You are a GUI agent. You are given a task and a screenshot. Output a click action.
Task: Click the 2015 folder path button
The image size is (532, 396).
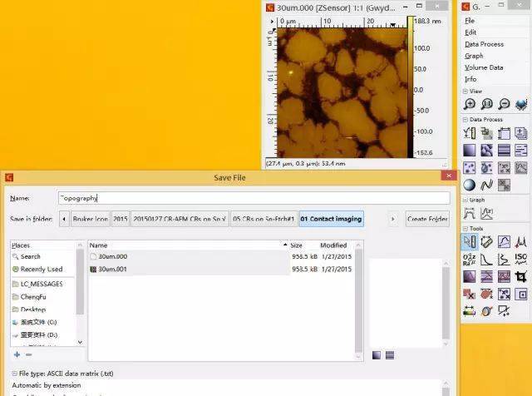click(121, 219)
